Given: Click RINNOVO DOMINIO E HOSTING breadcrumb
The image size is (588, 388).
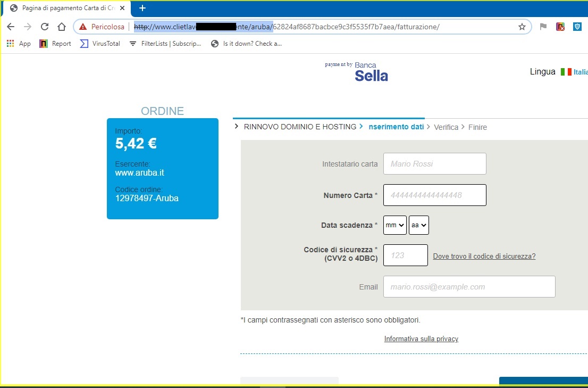Looking at the screenshot, I should (300, 127).
